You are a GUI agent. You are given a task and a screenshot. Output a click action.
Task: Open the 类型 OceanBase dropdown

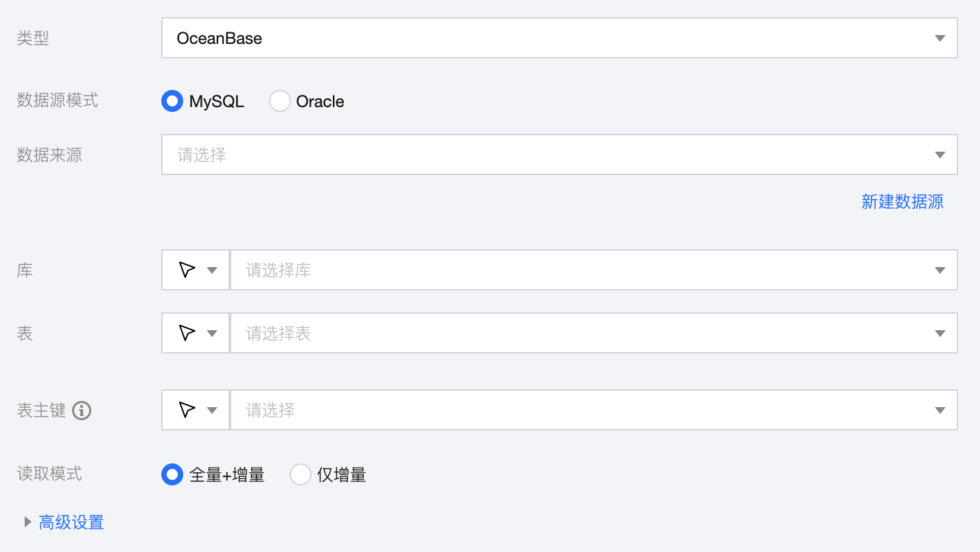[549, 38]
